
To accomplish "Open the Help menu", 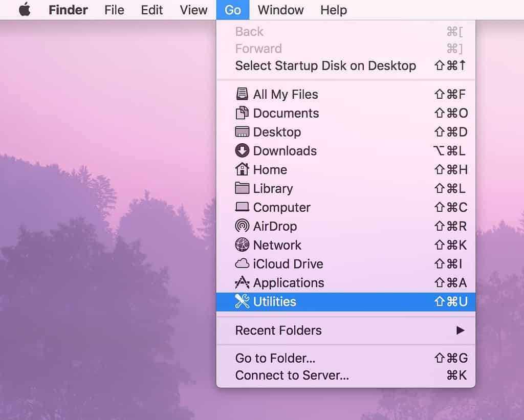I will (333, 10).
